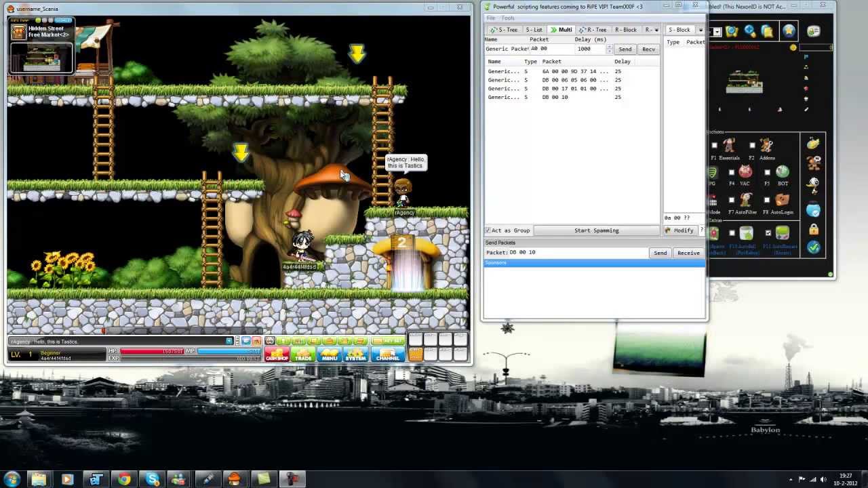
Task: Click the blue Channel button
Action: point(387,354)
